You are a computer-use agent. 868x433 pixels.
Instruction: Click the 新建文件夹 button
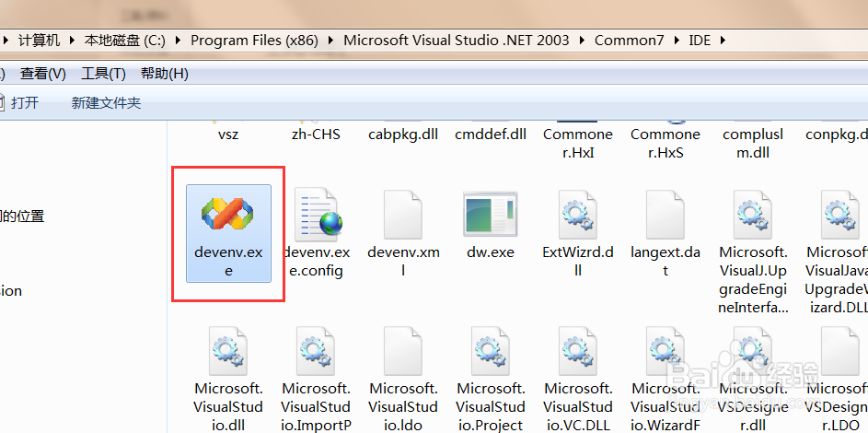click(106, 103)
